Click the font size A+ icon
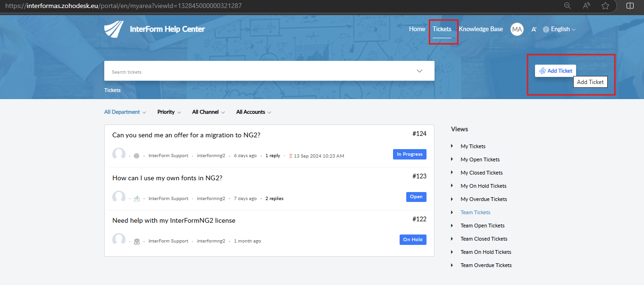Viewport: 644px width, 285px height. [x=534, y=29]
